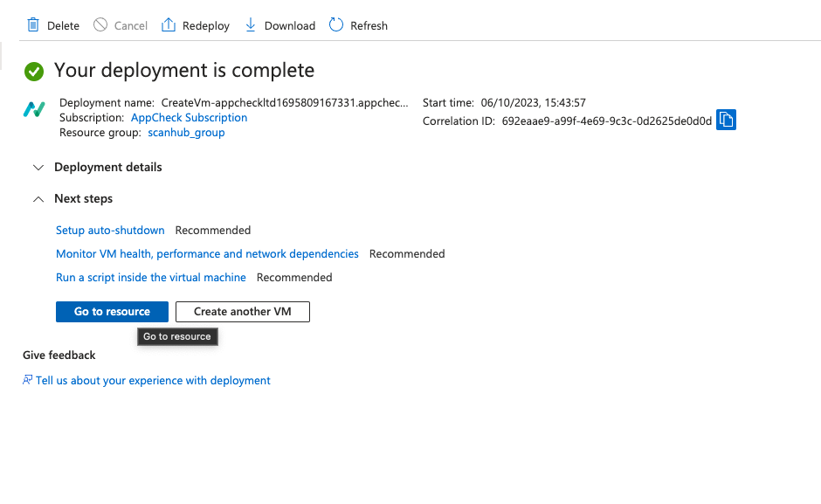The width and height of the screenshot is (821, 504).
Task: Copy the Correlation ID using the copy icon
Action: coord(726,120)
